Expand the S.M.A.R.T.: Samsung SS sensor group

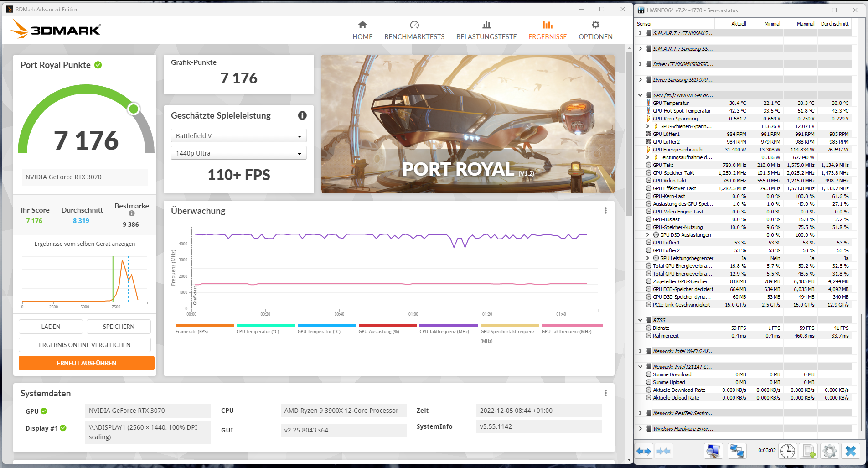click(641, 49)
